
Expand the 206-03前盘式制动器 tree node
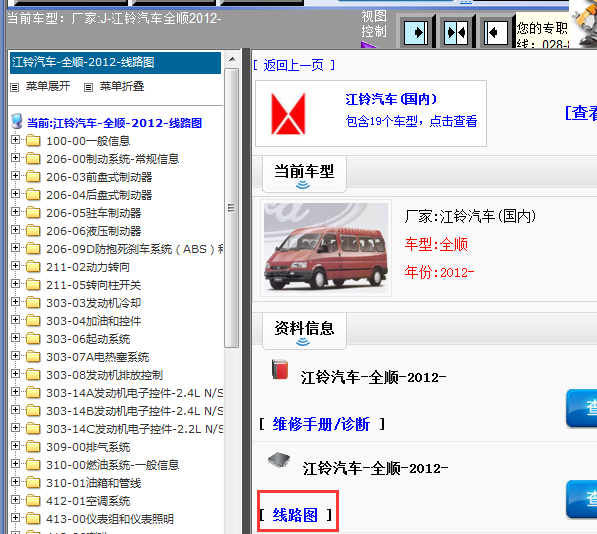click(15, 175)
